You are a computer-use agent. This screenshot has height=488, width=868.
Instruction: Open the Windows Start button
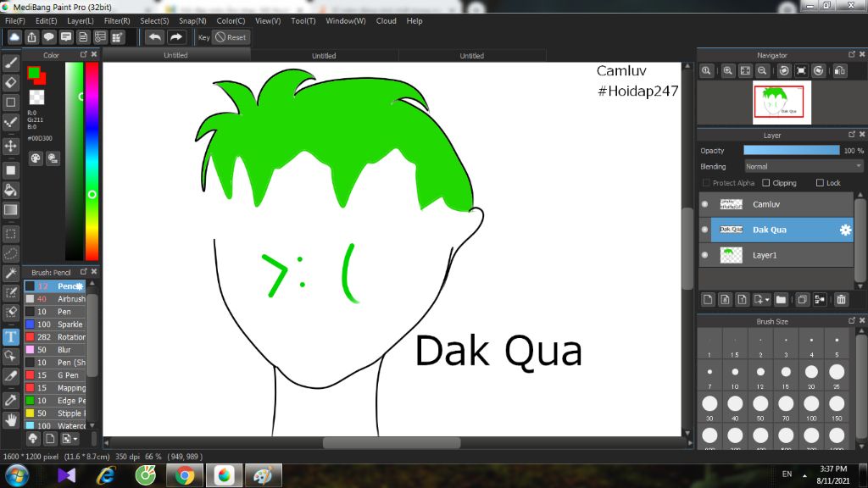point(17,475)
